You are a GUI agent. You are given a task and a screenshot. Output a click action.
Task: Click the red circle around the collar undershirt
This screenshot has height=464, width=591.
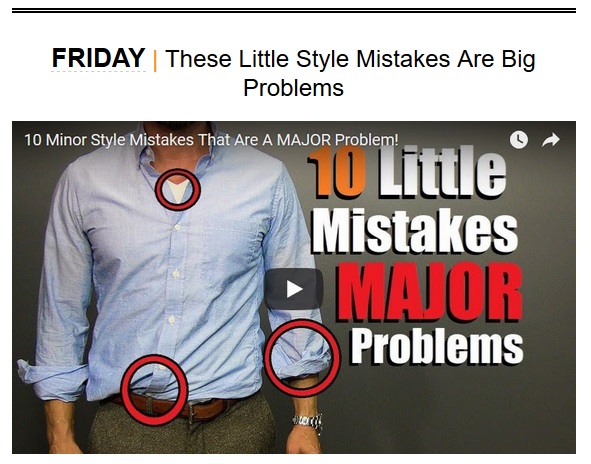click(x=178, y=189)
